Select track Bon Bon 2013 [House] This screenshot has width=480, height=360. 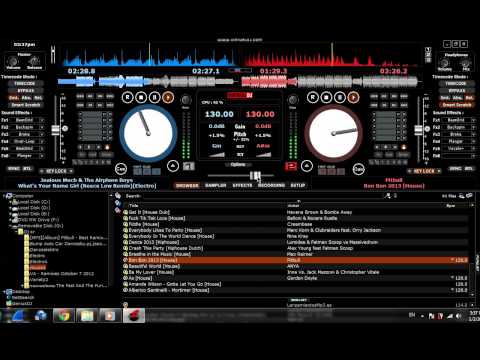coord(296,260)
